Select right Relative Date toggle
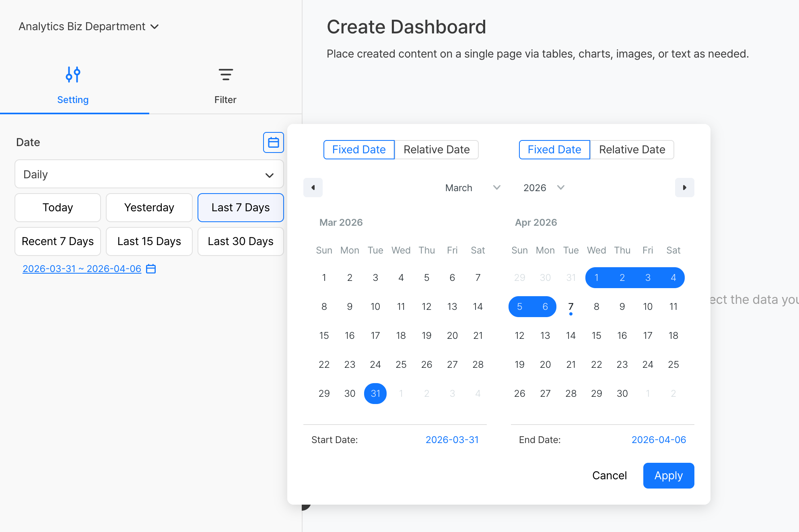Image resolution: width=799 pixels, height=532 pixels. 632,150
